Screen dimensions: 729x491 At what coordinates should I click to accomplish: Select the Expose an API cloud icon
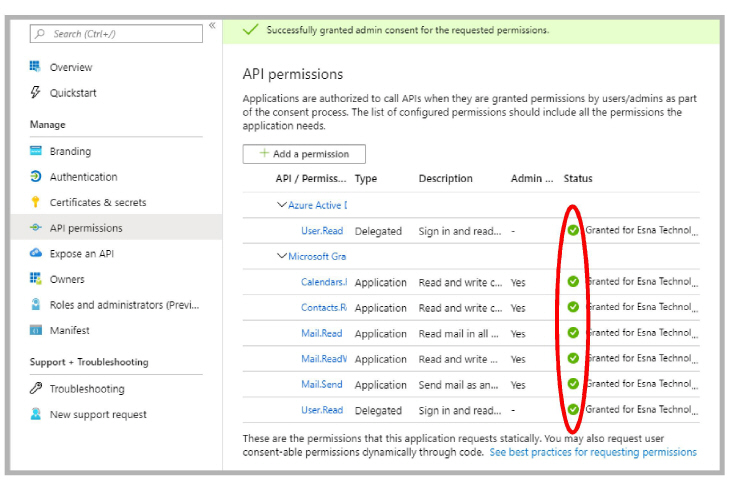36,253
